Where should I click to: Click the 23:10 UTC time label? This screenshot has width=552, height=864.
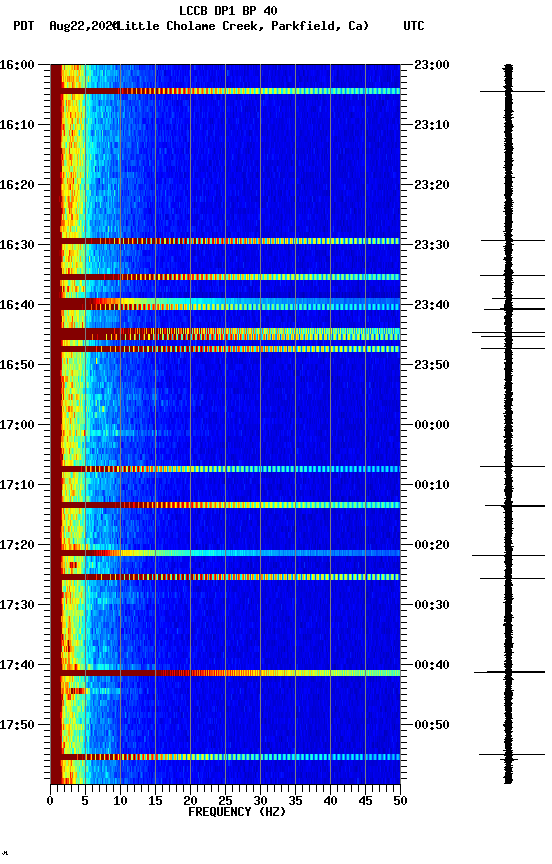pyautogui.click(x=432, y=125)
